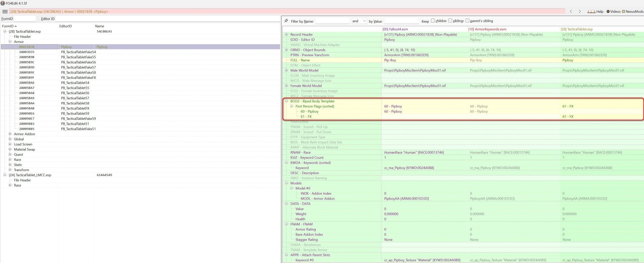The image size is (644, 263).
Task: Collapse KWDA - Keywords (sorted)
Action: [x=286, y=162]
